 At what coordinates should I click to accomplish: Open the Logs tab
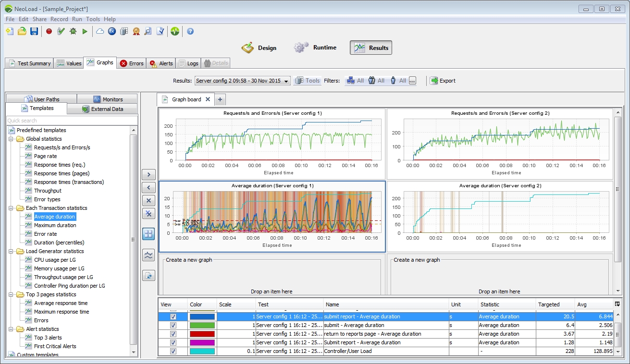coord(188,63)
